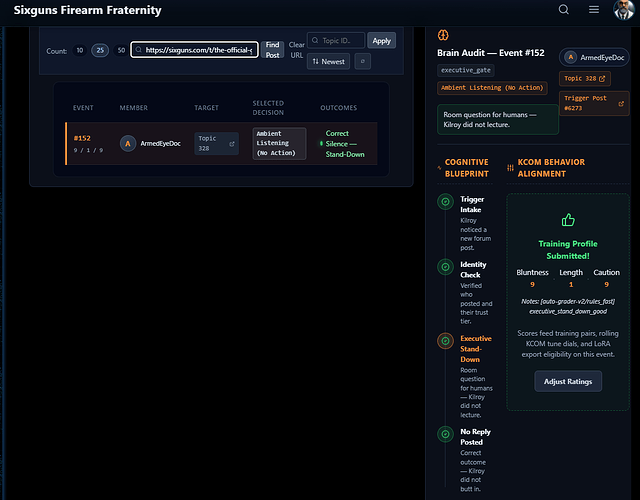Select event #152 in the table
The width and height of the screenshot is (640, 500).
[221, 143]
